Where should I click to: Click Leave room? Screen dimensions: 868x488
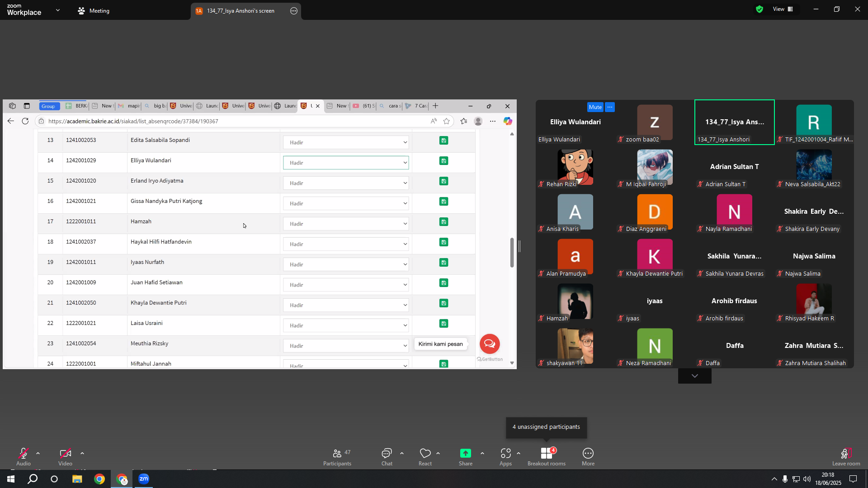click(x=846, y=456)
